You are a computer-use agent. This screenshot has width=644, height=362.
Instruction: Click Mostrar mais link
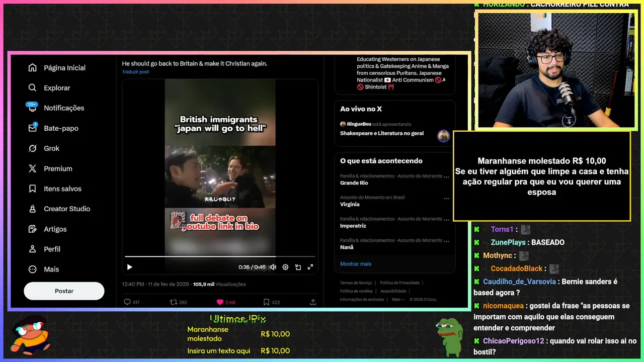[356, 264]
